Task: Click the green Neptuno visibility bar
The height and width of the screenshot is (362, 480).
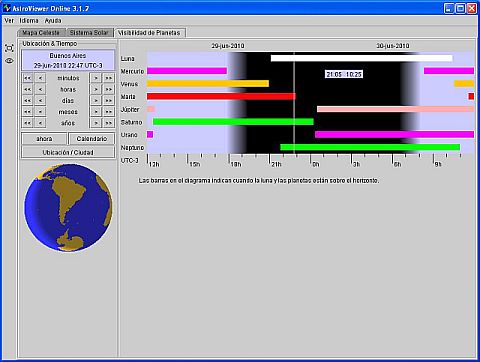Action: click(370, 147)
